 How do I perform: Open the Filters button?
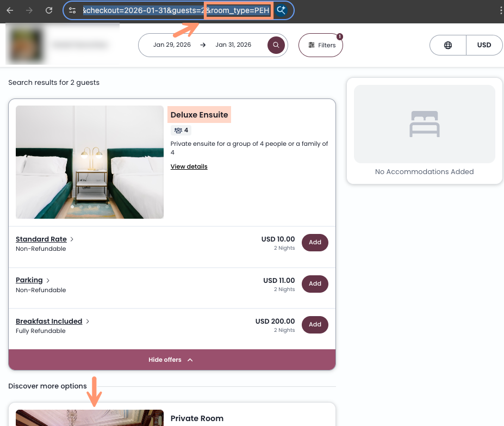(x=321, y=45)
